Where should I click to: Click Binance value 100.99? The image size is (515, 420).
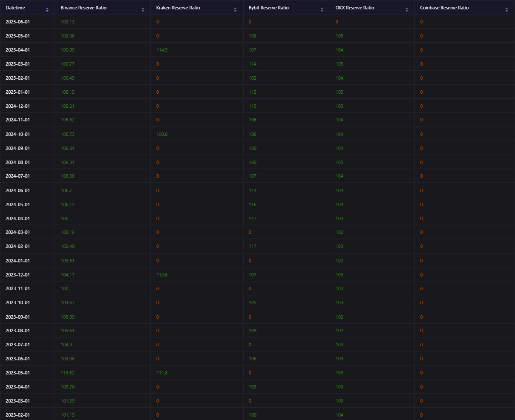point(67,50)
